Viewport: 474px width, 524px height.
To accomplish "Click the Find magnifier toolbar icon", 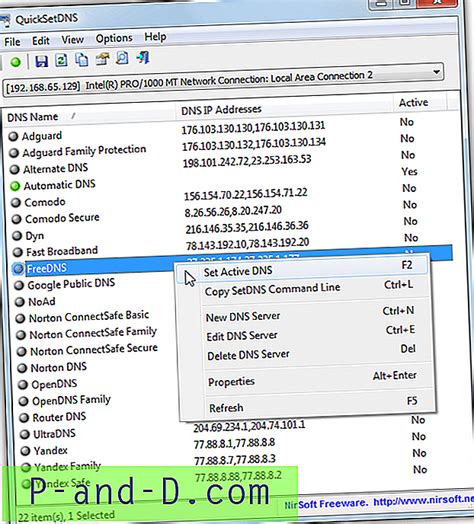I will 122,58.
